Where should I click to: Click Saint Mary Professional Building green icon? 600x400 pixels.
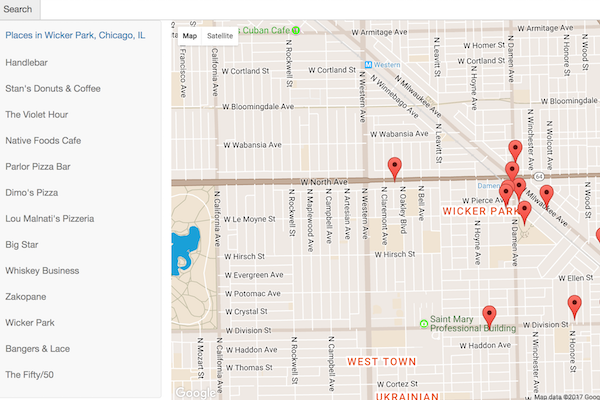coord(424,324)
